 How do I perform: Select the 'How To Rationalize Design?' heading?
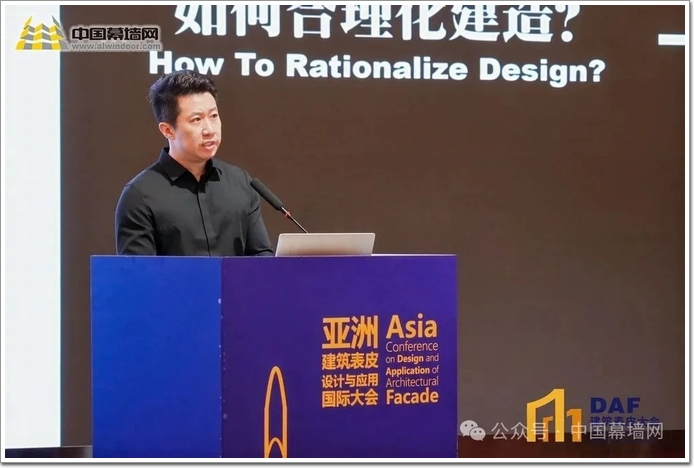(x=377, y=67)
